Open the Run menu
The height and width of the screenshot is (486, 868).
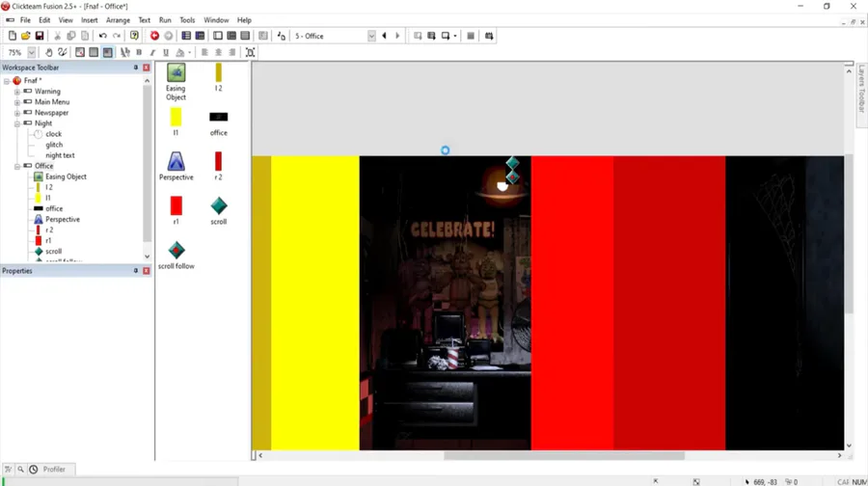pos(165,20)
